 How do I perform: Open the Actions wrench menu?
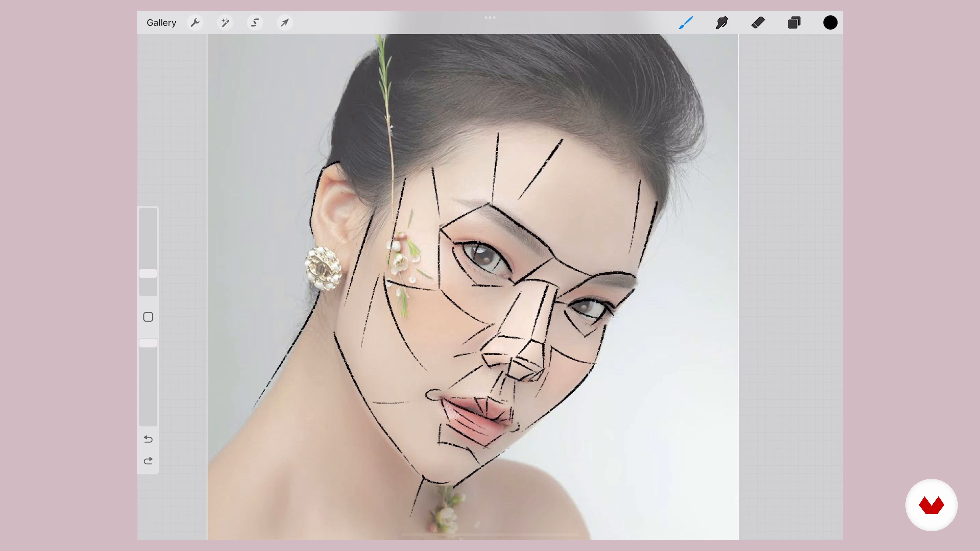[195, 23]
